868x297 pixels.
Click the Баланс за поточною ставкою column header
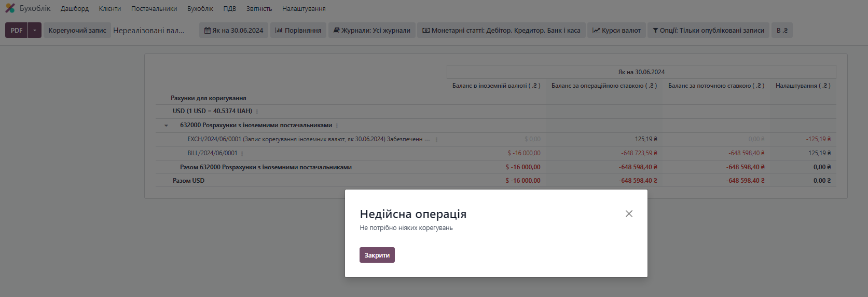pos(717,86)
